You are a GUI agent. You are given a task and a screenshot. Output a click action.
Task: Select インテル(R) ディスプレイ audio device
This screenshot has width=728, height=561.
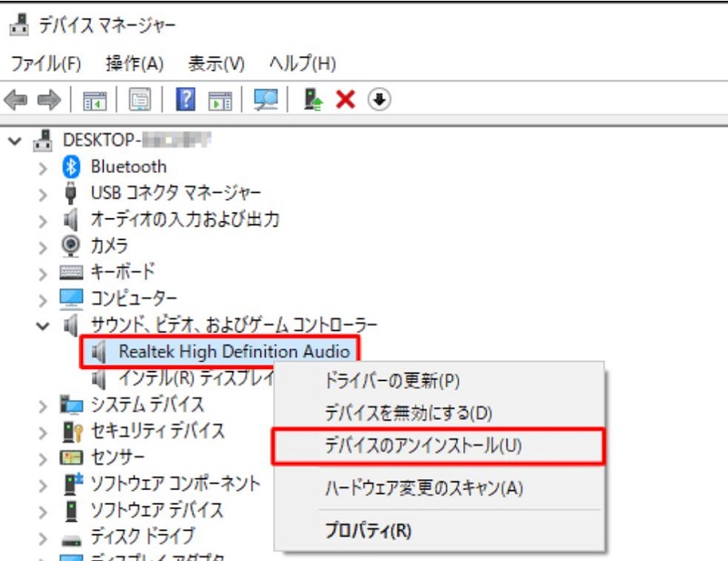click(197, 378)
